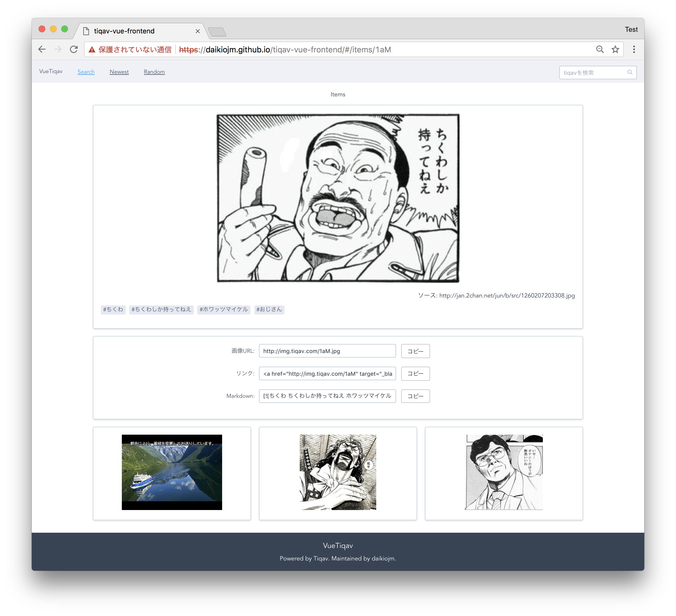Image resolution: width=676 pixels, height=616 pixels.
Task: Open the Search nav link
Action: tap(86, 72)
